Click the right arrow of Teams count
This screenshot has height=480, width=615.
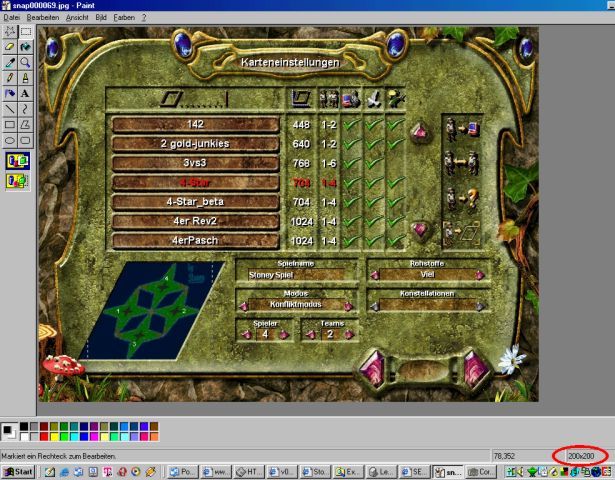349,335
